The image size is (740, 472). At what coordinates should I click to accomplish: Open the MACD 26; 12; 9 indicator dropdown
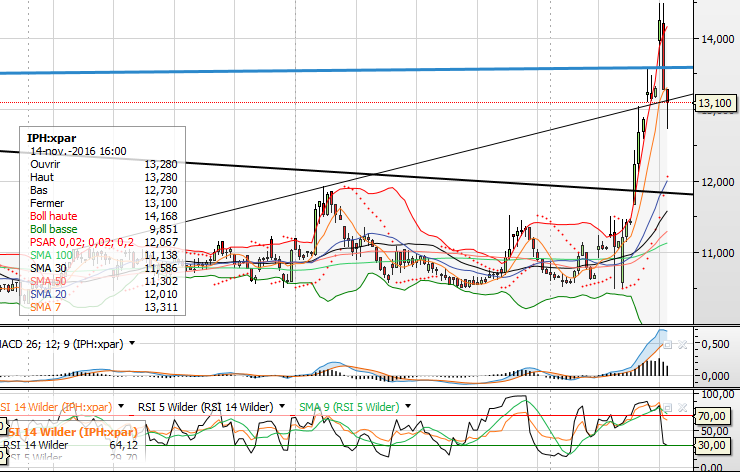coord(131,343)
